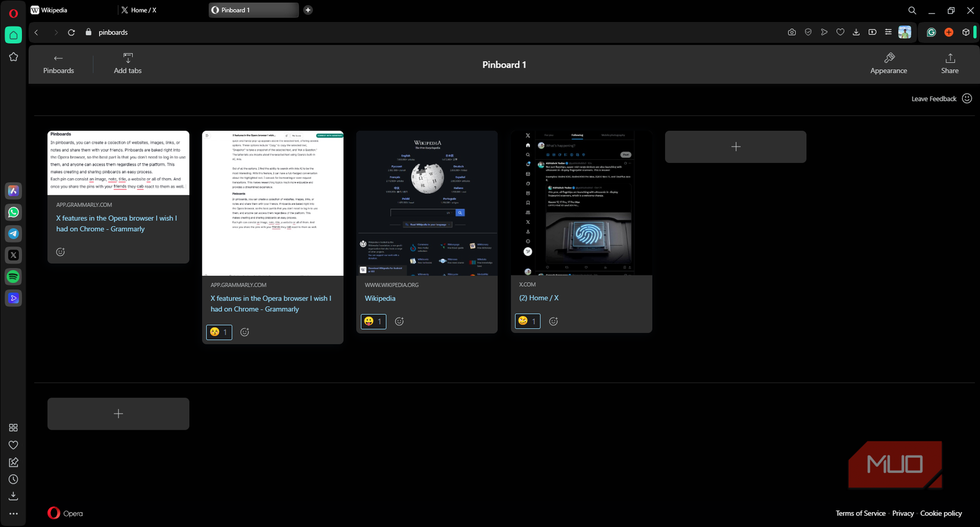The image size is (980, 527).
Task: Add new reaction on Wikipedia pin
Action: (x=399, y=321)
